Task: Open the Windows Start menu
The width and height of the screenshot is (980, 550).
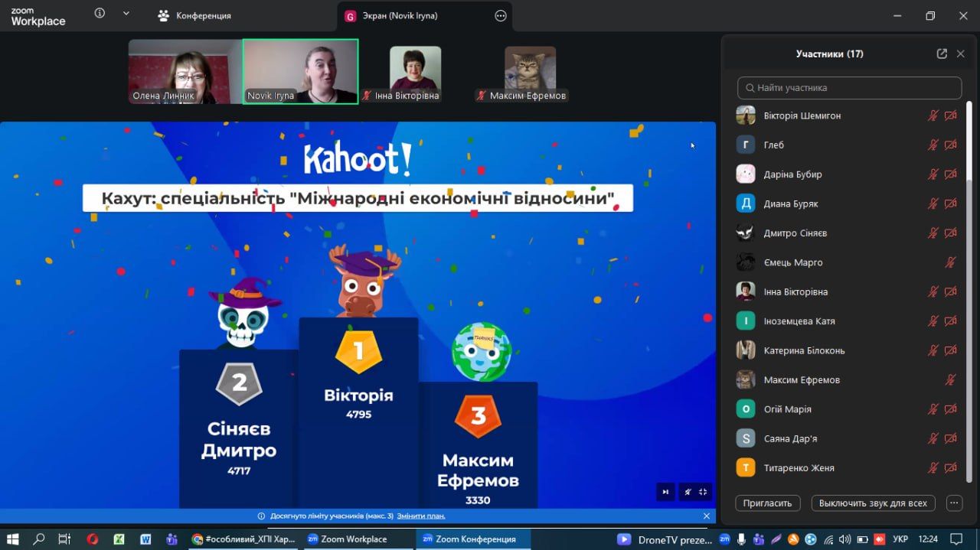Action: 13,539
